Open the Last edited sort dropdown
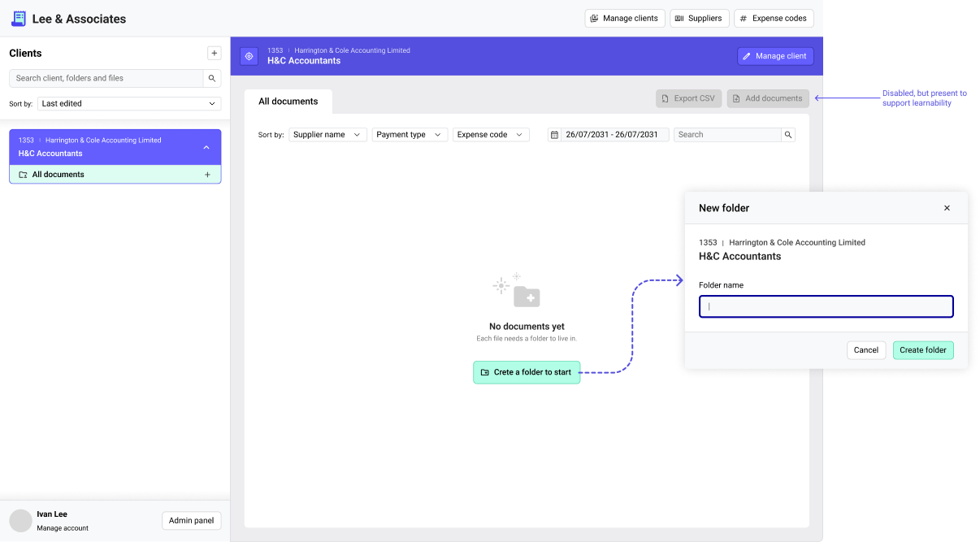 pos(129,104)
